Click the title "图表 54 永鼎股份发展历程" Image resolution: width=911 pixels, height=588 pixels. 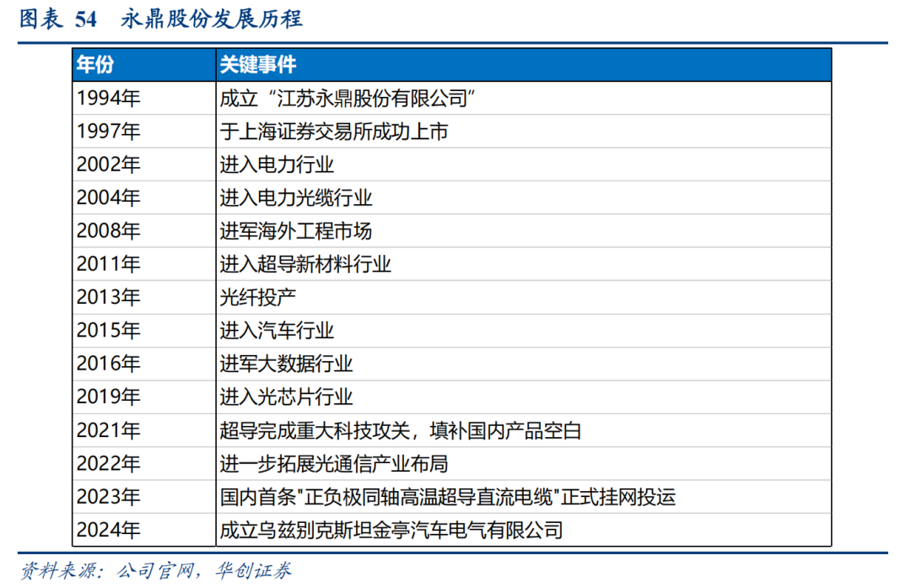[x=160, y=20]
